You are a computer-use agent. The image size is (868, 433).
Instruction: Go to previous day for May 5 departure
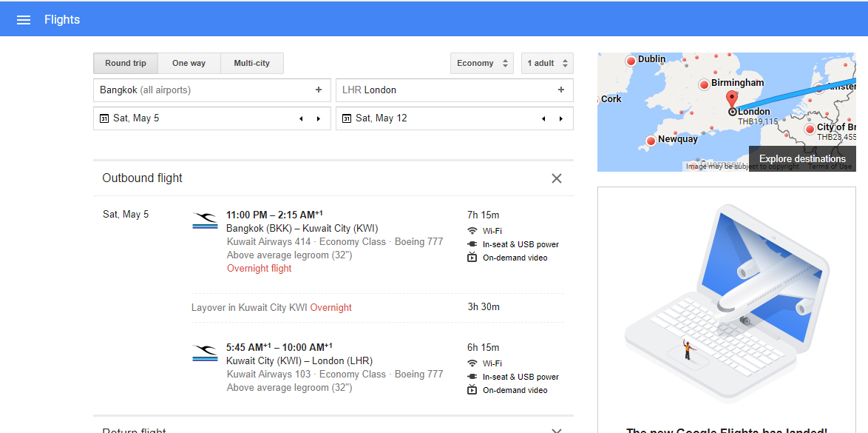pyautogui.click(x=301, y=118)
